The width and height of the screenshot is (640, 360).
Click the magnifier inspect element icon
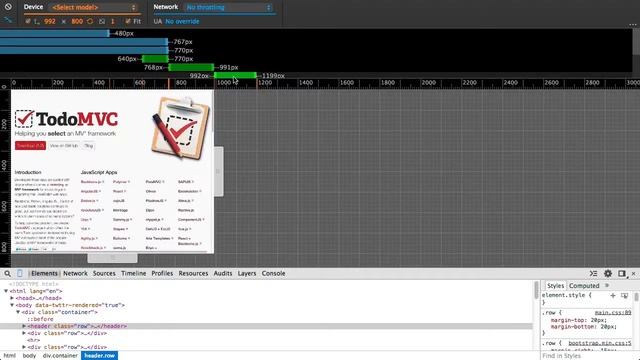7,273
